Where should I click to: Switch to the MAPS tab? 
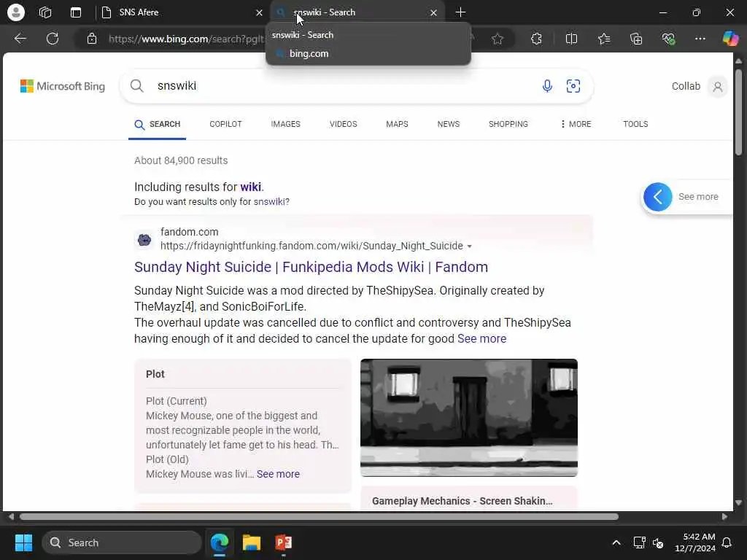[397, 124]
